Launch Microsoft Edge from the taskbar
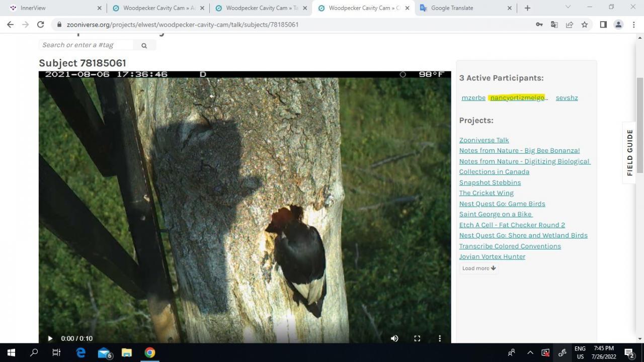644x362 pixels. [80, 352]
